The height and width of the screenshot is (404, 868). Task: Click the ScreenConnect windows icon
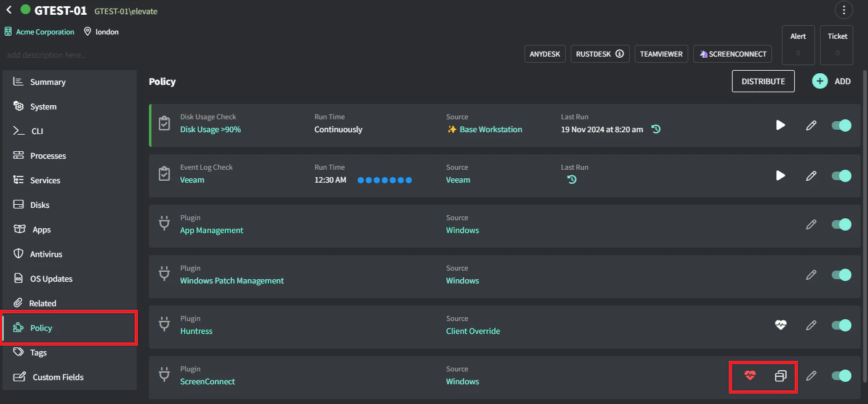coord(781,376)
